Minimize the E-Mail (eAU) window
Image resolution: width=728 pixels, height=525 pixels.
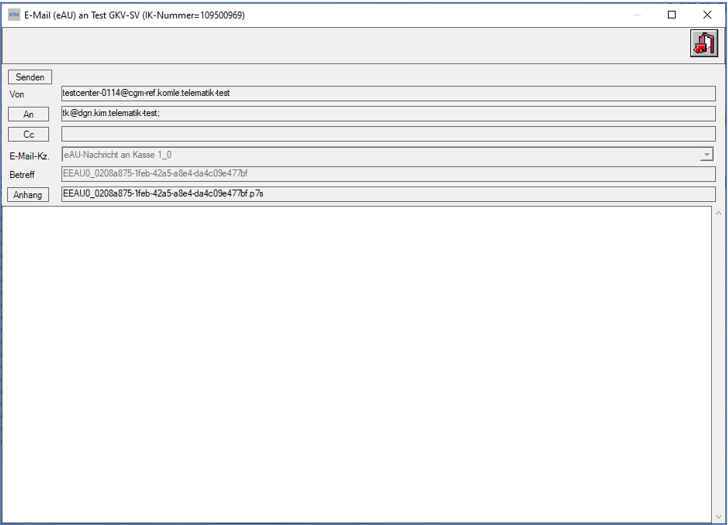point(637,15)
